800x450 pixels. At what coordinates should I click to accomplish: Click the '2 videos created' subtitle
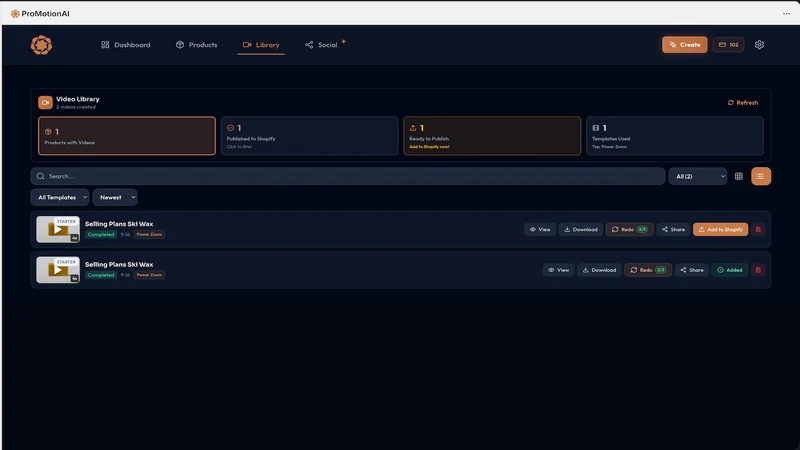tap(76, 107)
